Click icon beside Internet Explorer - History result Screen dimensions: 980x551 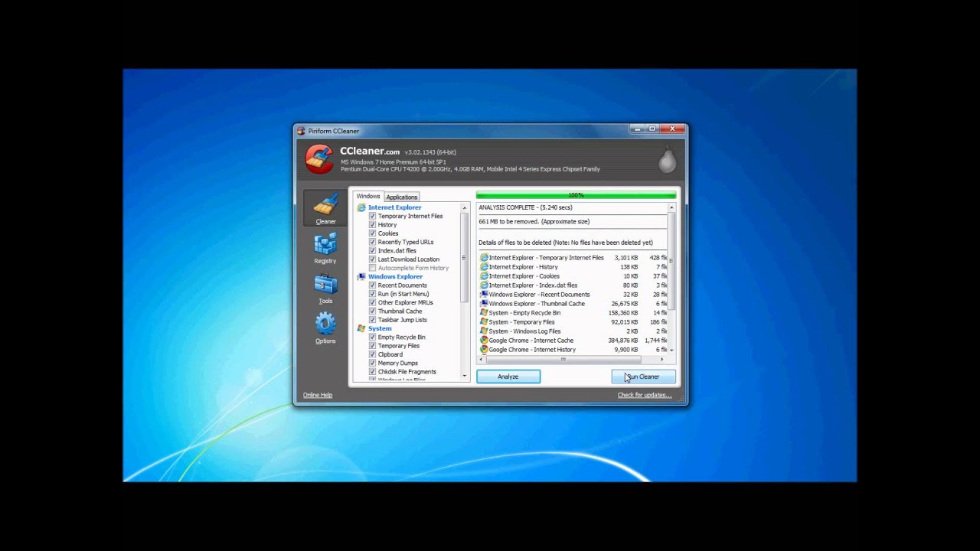484,267
